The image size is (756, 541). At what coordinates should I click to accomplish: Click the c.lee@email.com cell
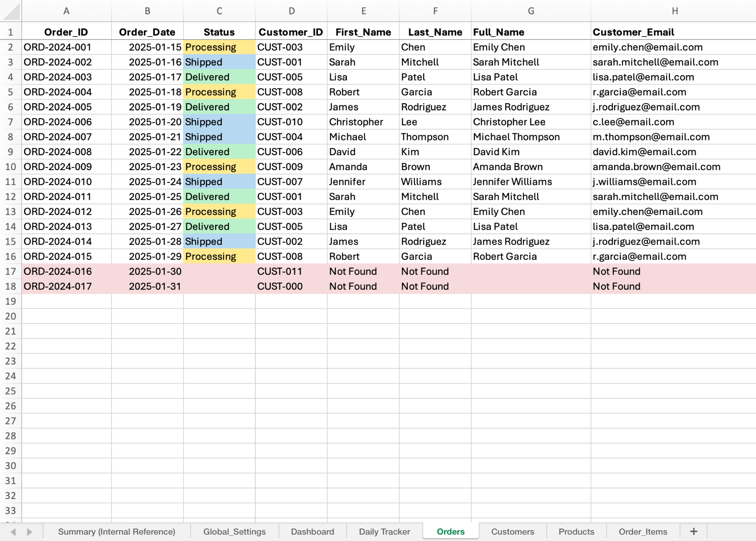[x=633, y=122]
